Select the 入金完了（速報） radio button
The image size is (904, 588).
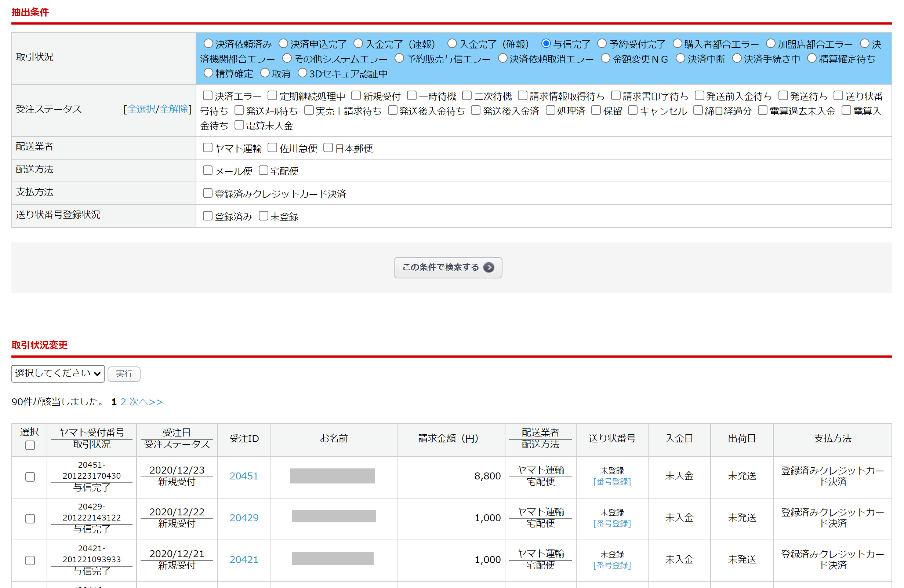point(358,44)
